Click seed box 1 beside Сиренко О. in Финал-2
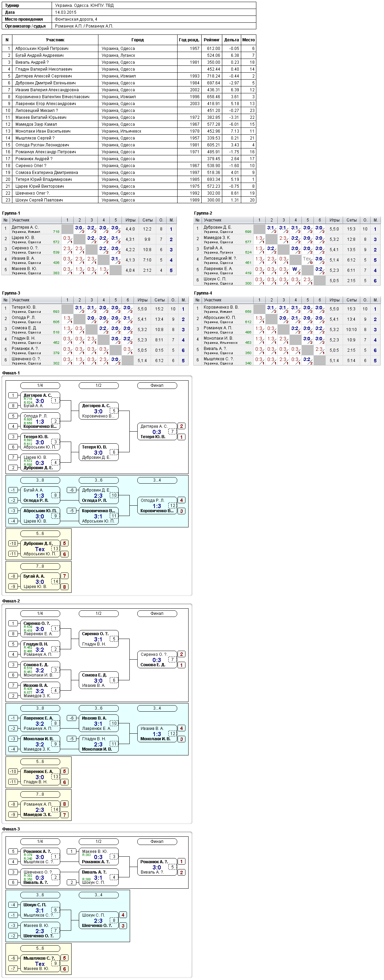 (13, 623)
